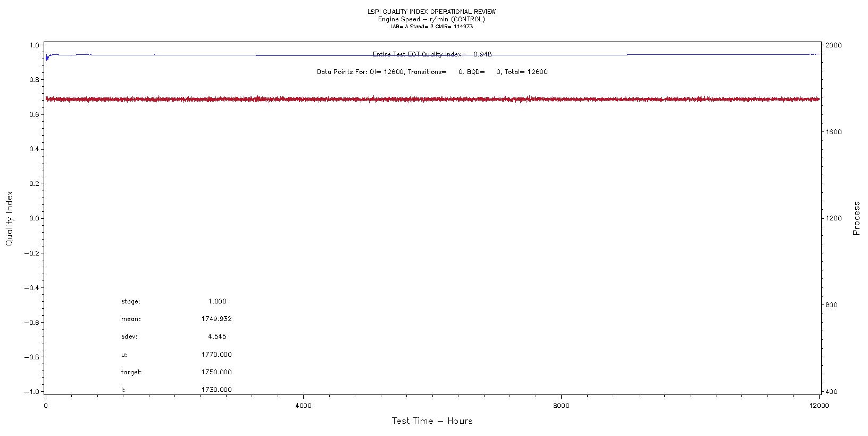Click the 'target:' label

(x=131, y=372)
